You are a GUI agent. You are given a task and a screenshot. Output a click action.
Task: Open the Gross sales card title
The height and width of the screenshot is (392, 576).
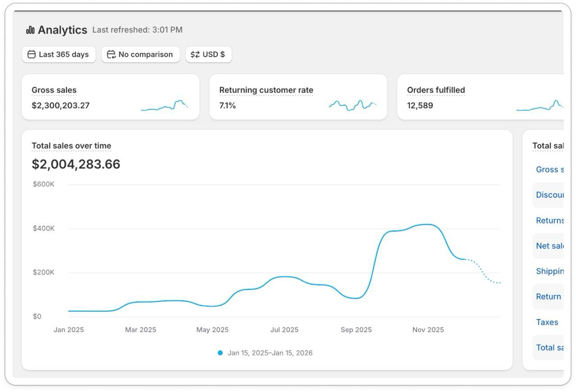(54, 90)
